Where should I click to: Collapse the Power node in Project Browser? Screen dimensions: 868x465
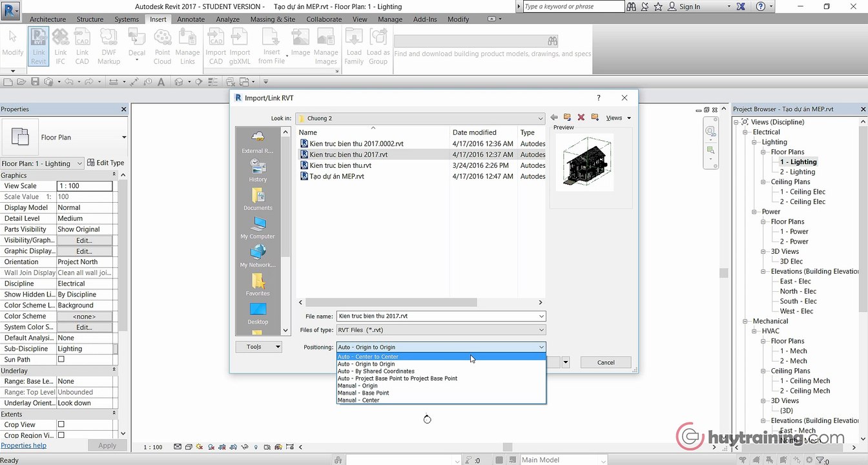click(756, 212)
